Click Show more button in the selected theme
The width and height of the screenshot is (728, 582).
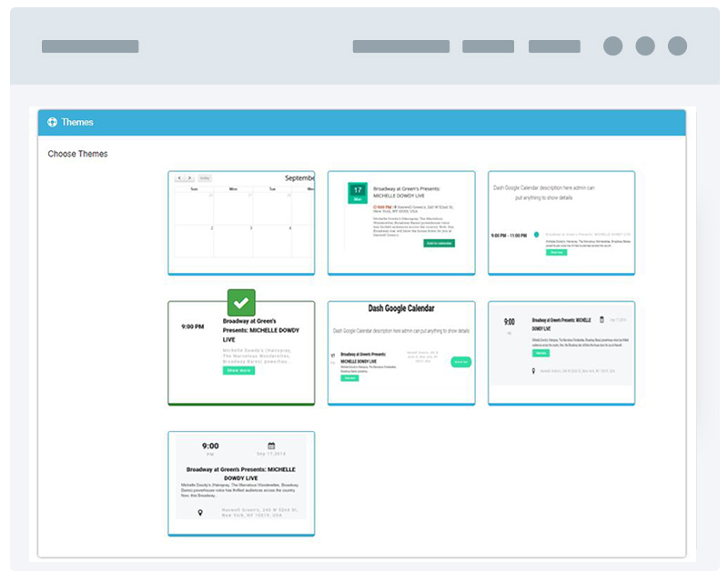click(238, 370)
